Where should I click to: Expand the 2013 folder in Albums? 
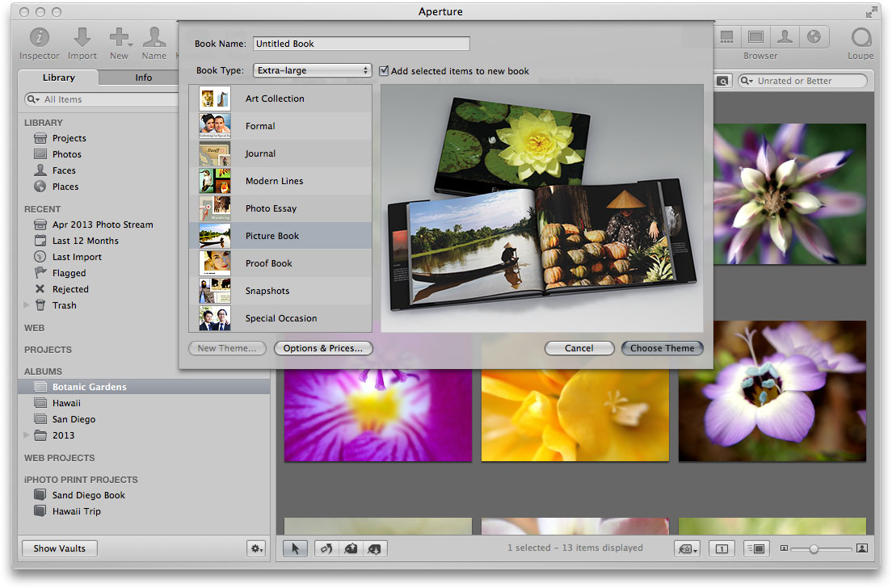27,435
